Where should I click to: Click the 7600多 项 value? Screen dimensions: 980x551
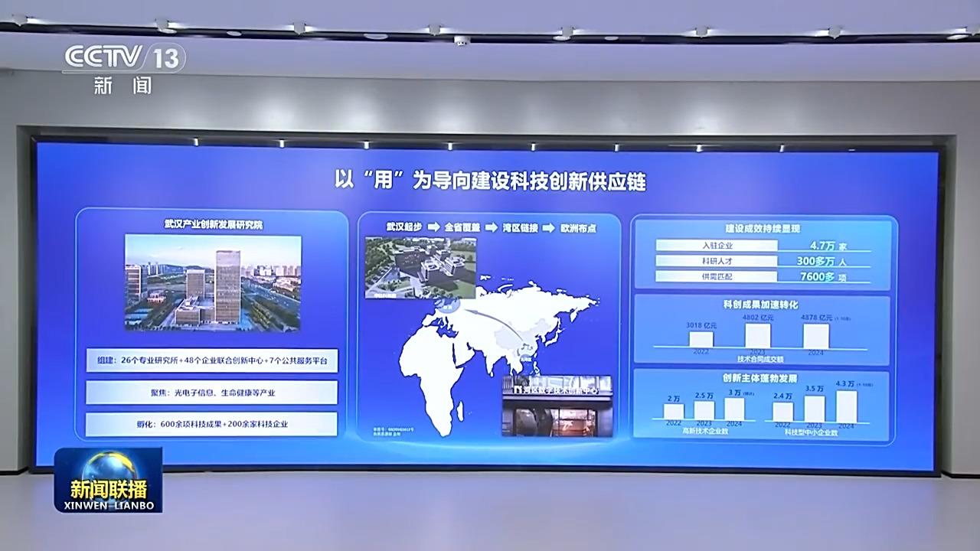822,276
